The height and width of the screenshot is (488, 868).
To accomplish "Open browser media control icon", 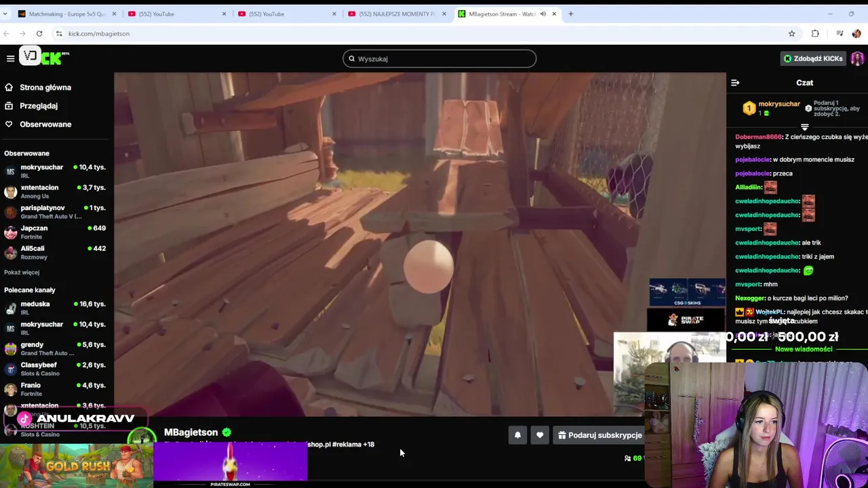I will point(840,33).
